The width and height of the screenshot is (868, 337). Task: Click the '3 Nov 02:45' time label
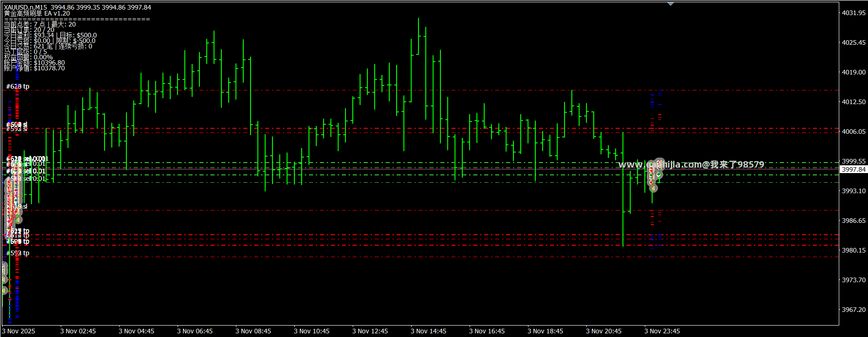78,331
